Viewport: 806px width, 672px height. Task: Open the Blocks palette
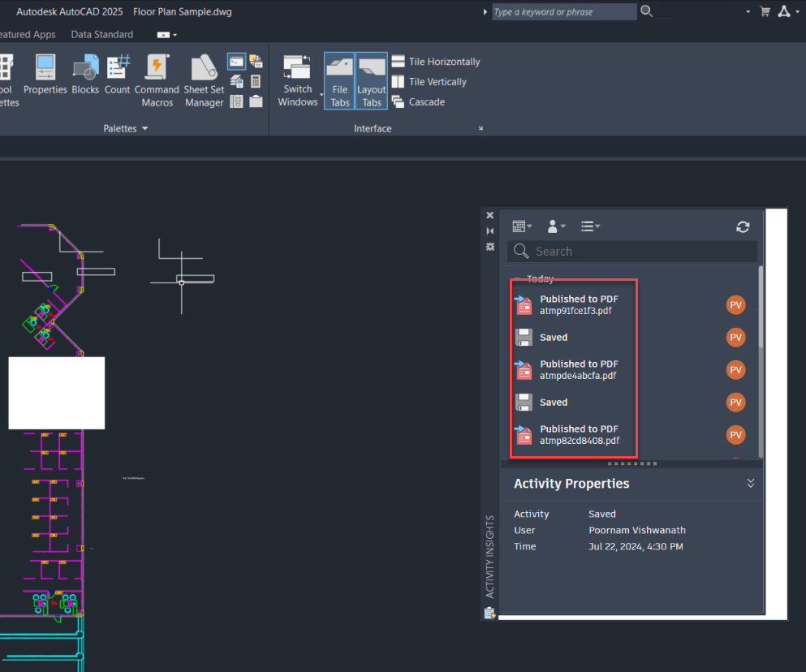84,72
